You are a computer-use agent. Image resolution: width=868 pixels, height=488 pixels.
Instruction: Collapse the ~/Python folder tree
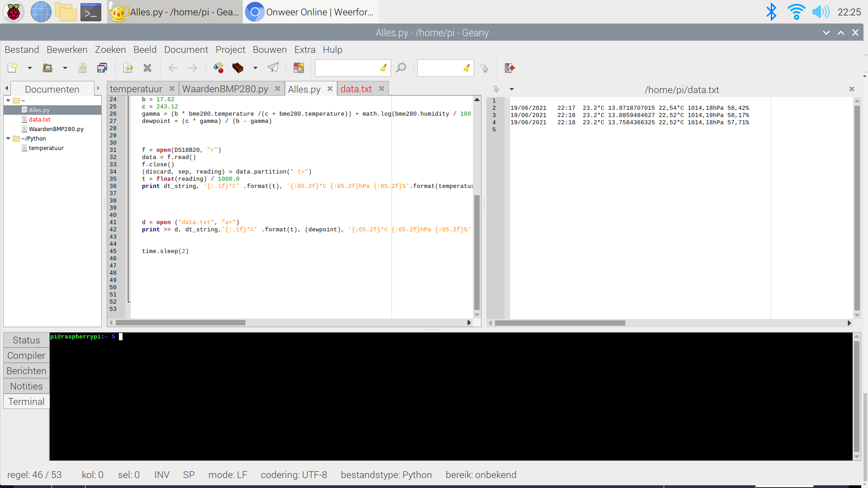coord(8,139)
